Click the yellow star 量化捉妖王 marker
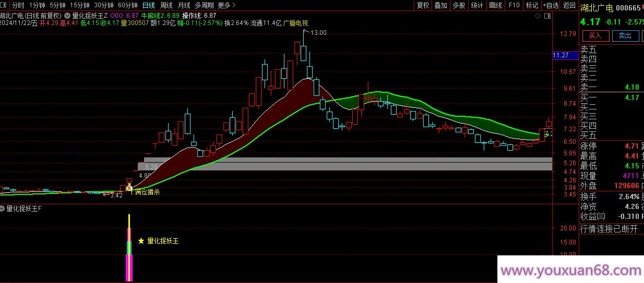Screen dimensions: 644x283 (141, 241)
